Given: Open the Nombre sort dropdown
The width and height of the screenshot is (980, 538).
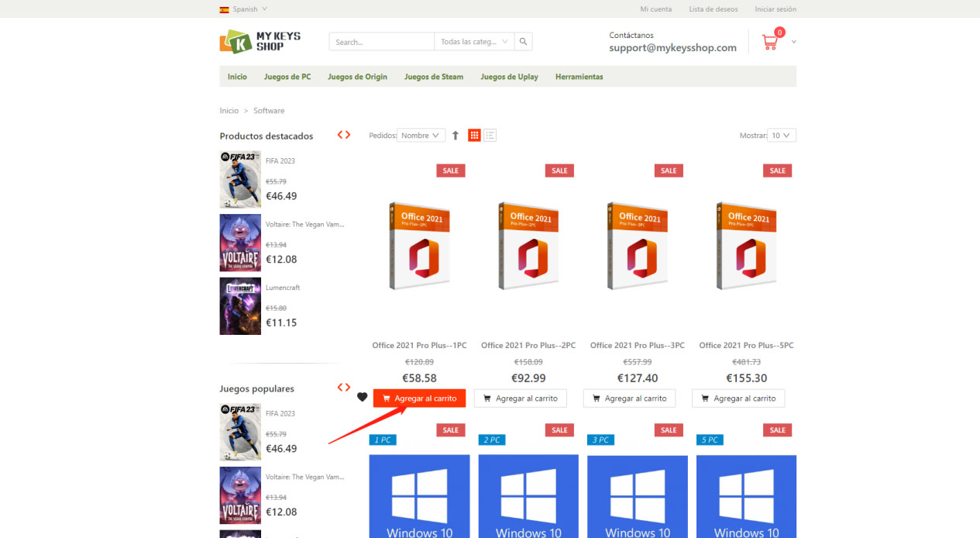Looking at the screenshot, I should pos(421,135).
